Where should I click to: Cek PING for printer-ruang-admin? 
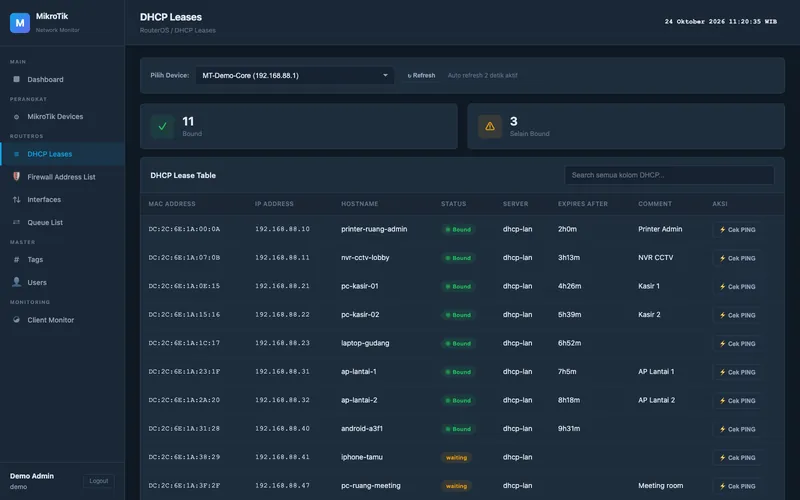coord(737,230)
